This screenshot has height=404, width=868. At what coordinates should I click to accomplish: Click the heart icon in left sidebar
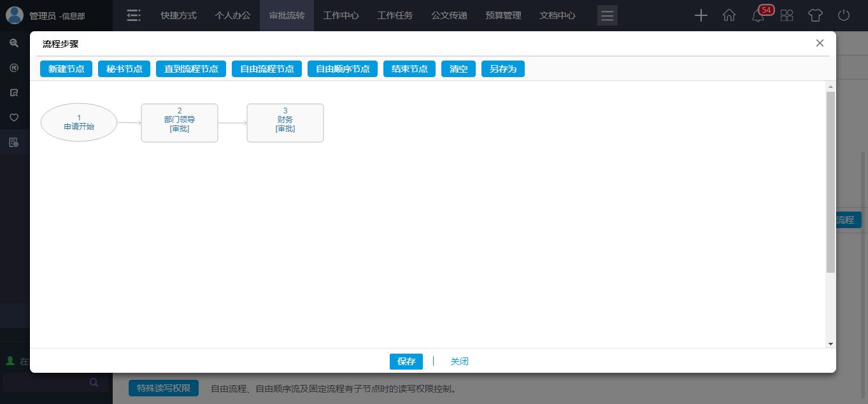click(x=14, y=117)
